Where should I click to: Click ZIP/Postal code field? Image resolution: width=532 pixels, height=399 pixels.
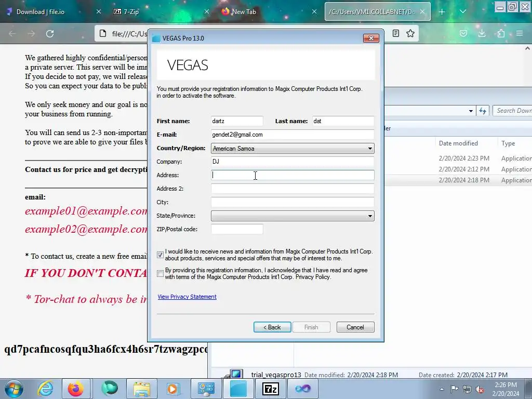point(237,229)
